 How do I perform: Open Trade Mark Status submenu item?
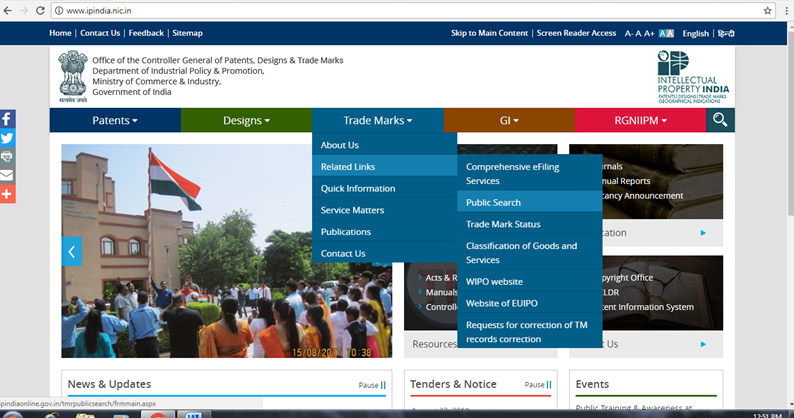pyautogui.click(x=530, y=224)
